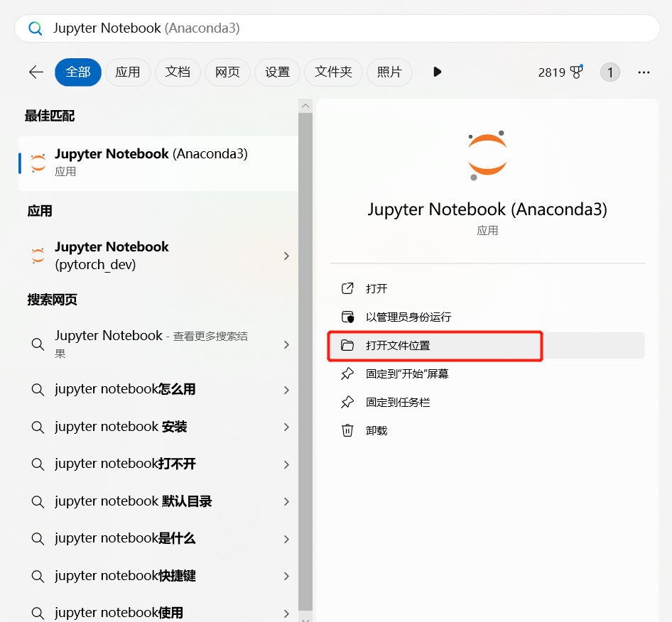The width and height of the screenshot is (672, 622).
Task: Switch to the 照片 filter tab
Action: [x=389, y=72]
